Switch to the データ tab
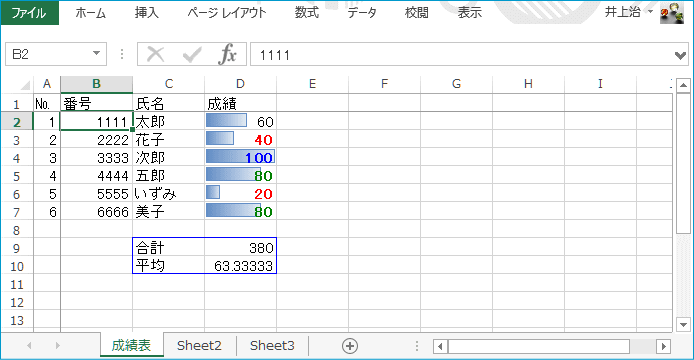The height and width of the screenshot is (360, 694). pos(362,13)
